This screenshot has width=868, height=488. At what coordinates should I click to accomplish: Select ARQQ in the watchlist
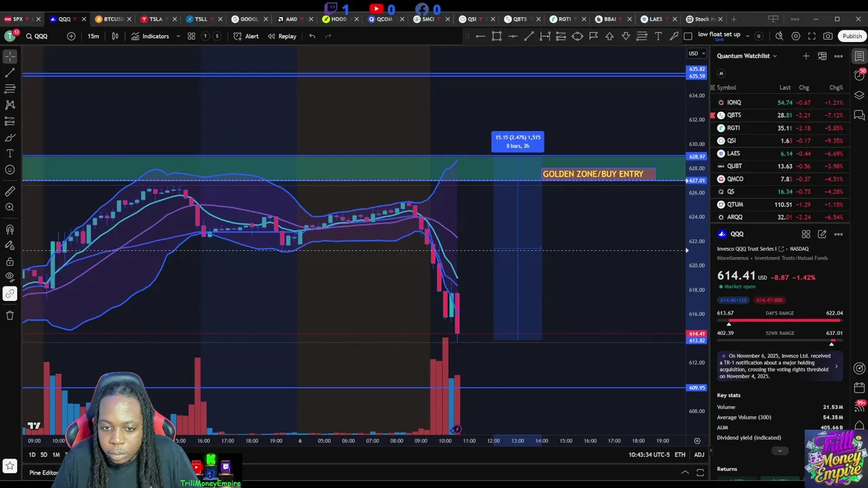[x=778, y=217]
